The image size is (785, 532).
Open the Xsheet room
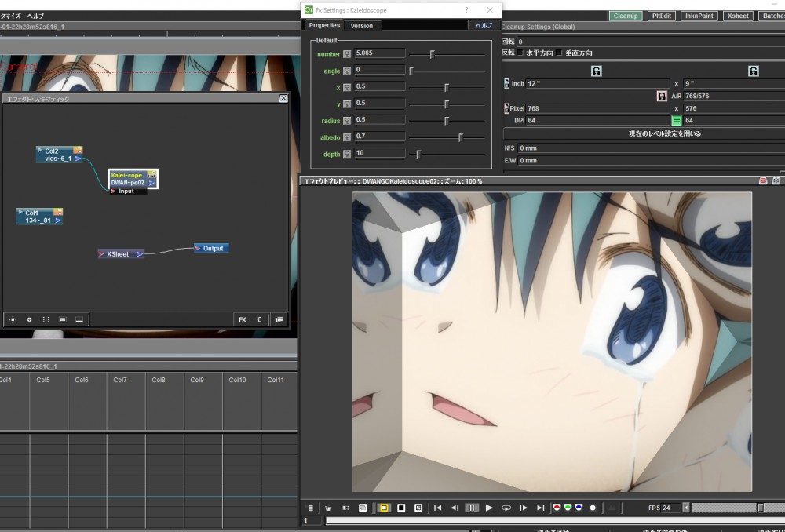738,16
